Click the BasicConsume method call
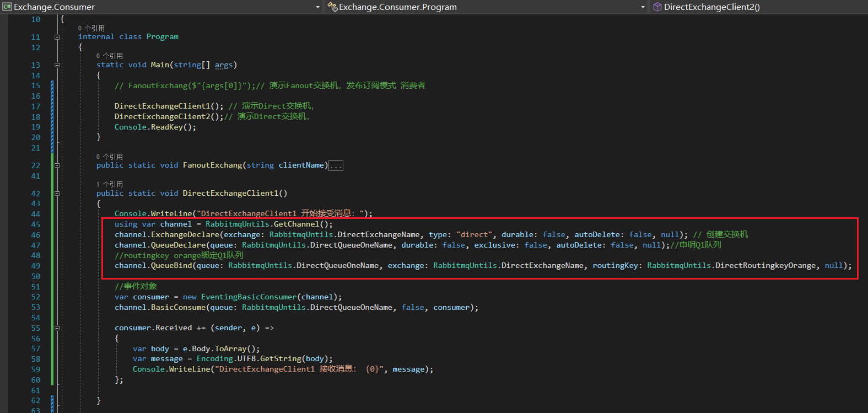The height and width of the screenshot is (413, 868). point(179,308)
